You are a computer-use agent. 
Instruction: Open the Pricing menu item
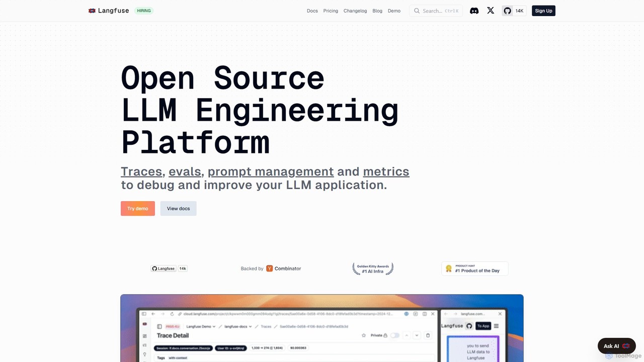[x=331, y=11]
